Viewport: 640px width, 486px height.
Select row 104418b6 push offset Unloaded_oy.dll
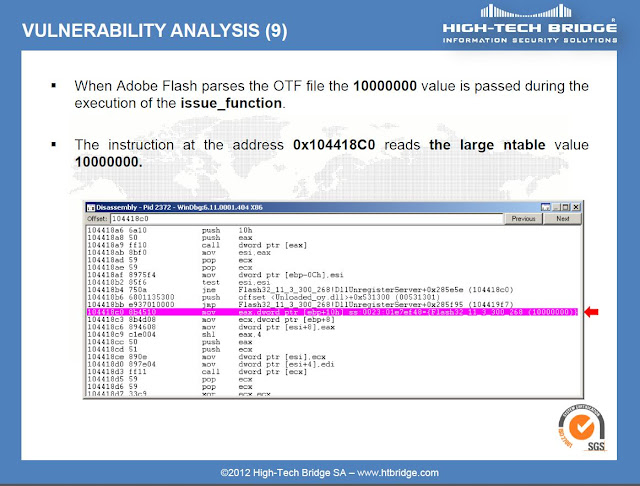332,297
